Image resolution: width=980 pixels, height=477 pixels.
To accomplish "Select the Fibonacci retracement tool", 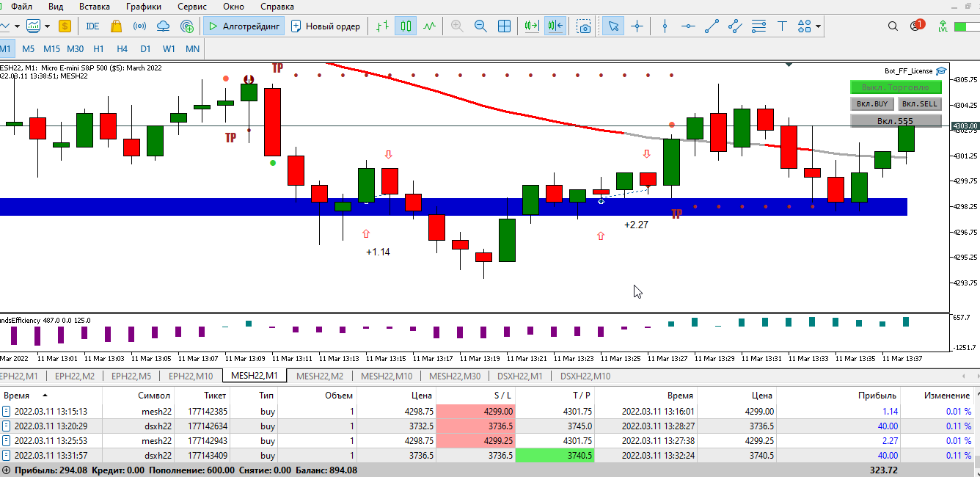I will click(758, 26).
